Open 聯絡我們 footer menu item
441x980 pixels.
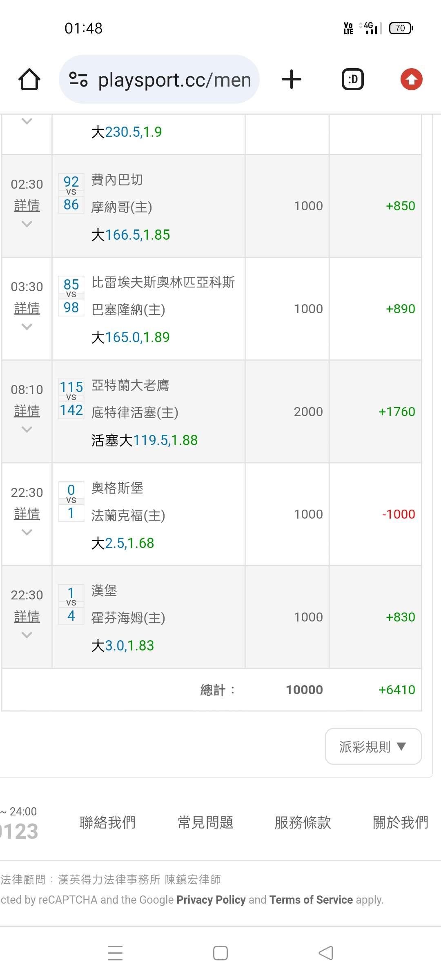point(107,822)
